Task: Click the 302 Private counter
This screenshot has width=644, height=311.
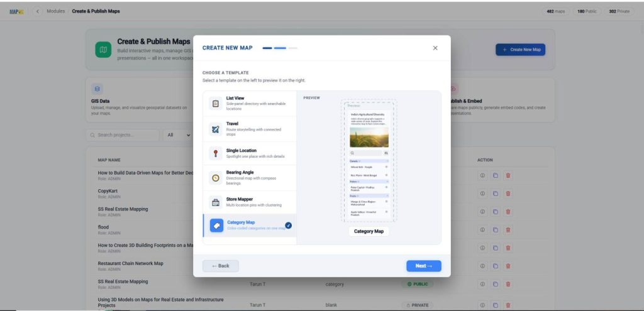Action: click(619, 11)
